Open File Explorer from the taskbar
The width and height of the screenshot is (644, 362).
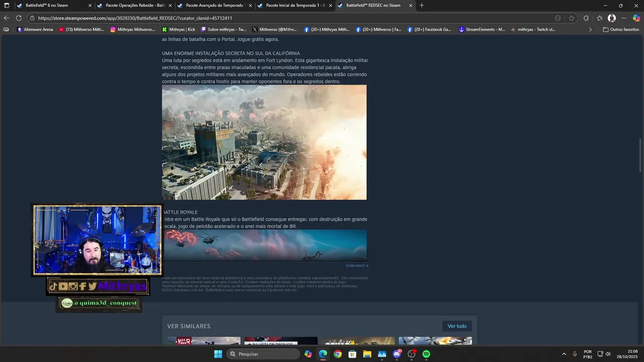coord(367,354)
